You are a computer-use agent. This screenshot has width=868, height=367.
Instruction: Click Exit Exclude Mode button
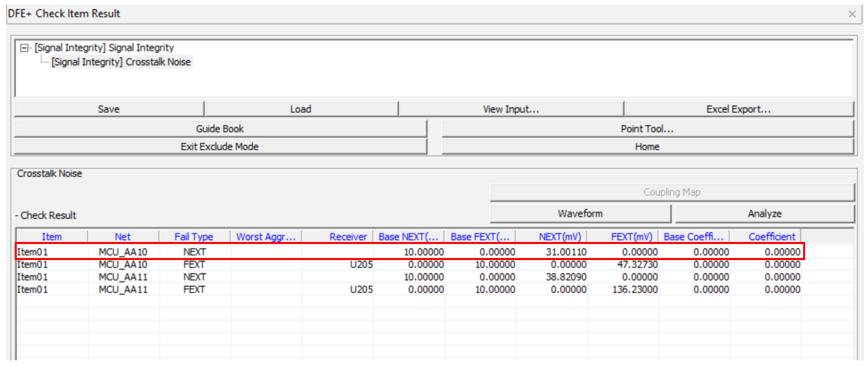[x=220, y=146]
